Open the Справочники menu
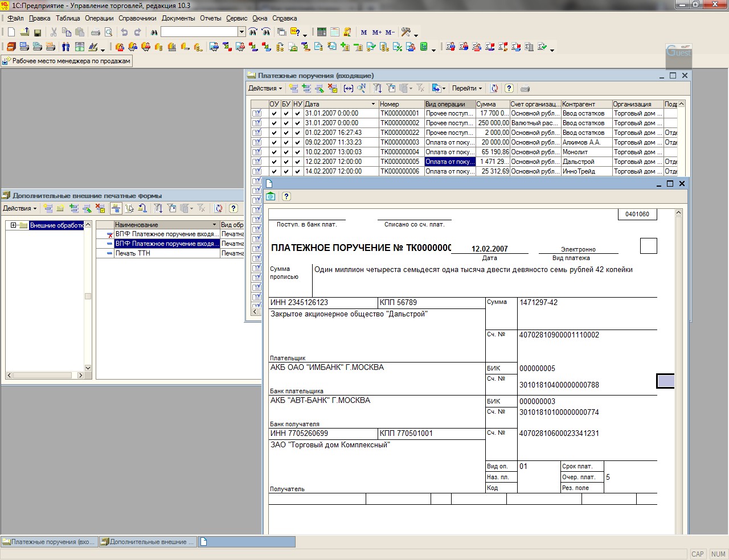 click(x=137, y=18)
